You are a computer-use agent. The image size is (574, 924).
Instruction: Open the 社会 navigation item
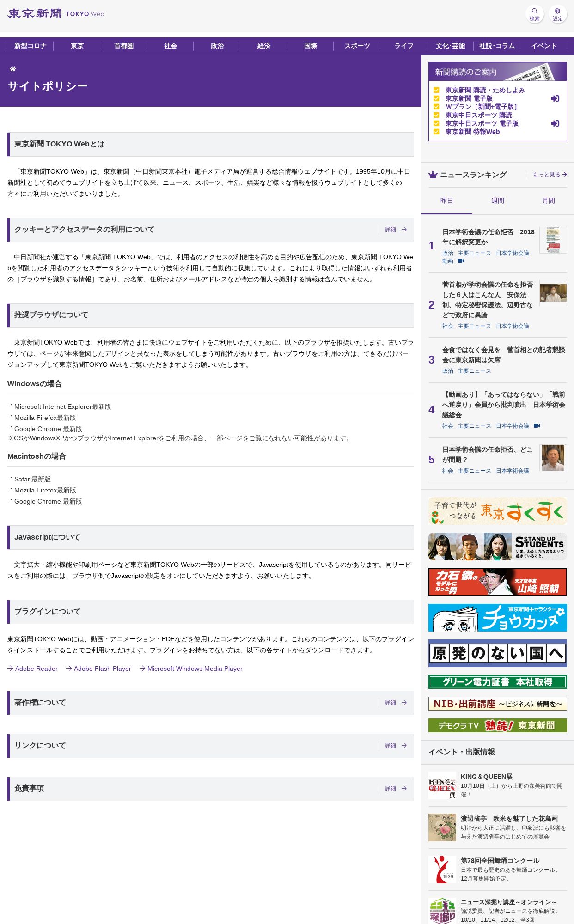click(x=171, y=46)
